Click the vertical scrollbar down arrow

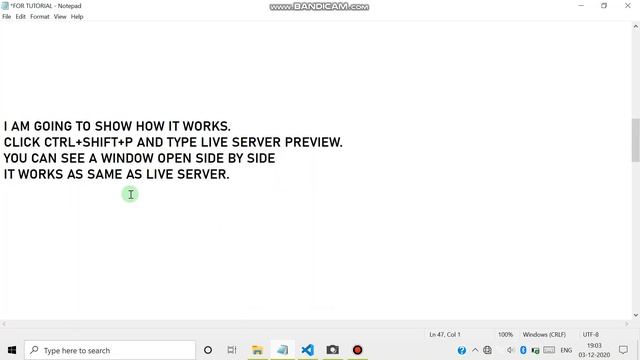(x=636, y=315)
